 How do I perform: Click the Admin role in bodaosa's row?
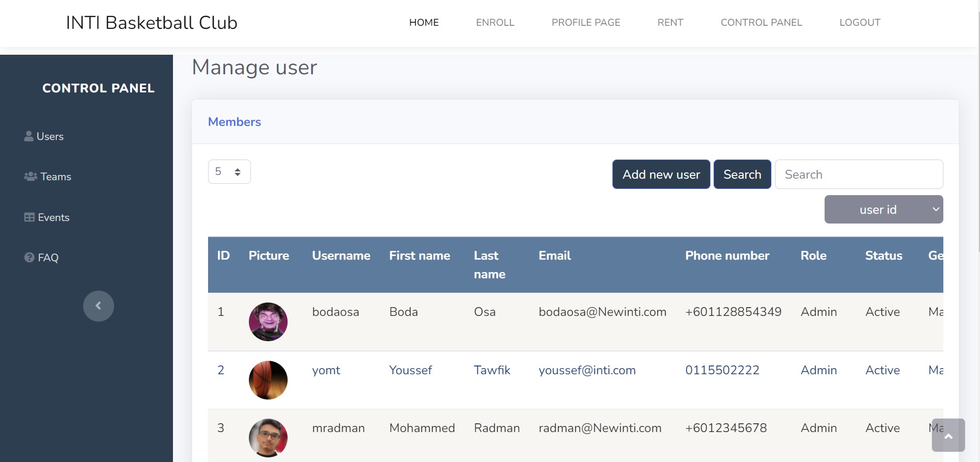pos(818,312)
